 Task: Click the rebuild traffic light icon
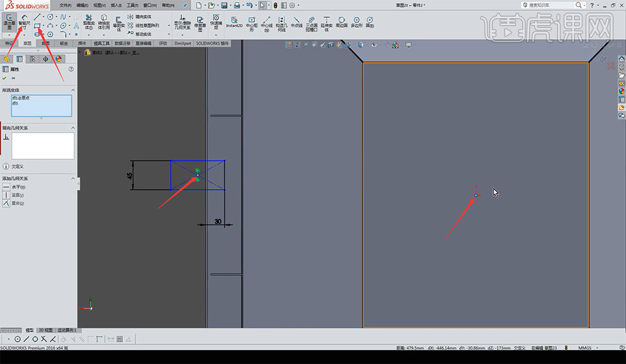pyautogui.click(x=276, y=5)
